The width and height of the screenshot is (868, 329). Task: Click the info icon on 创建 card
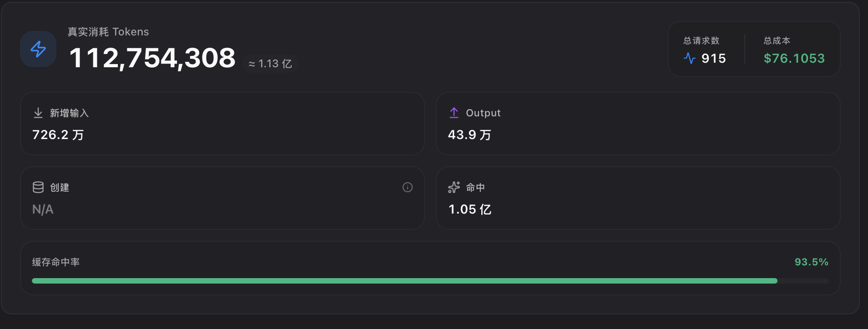click(408, 187)
